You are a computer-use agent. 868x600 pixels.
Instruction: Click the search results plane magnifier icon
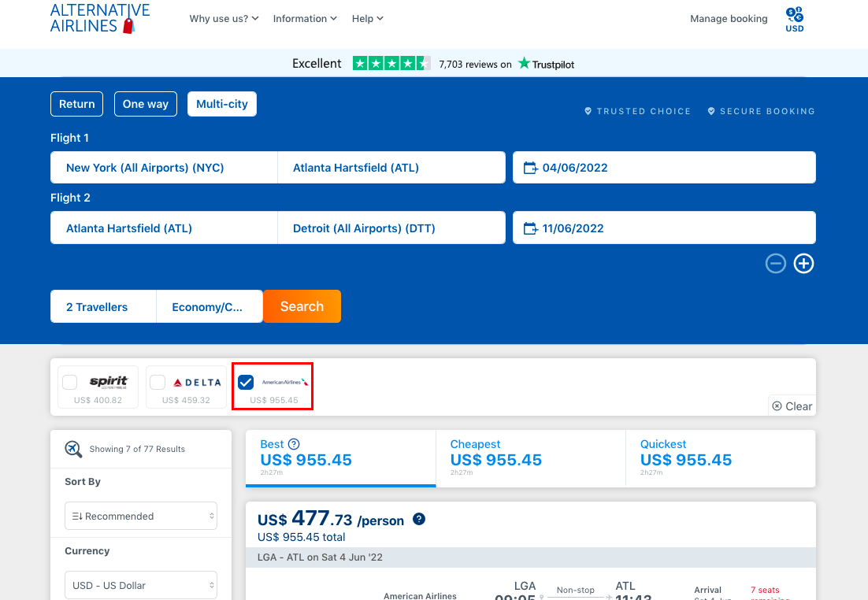[x=73, y=449]
